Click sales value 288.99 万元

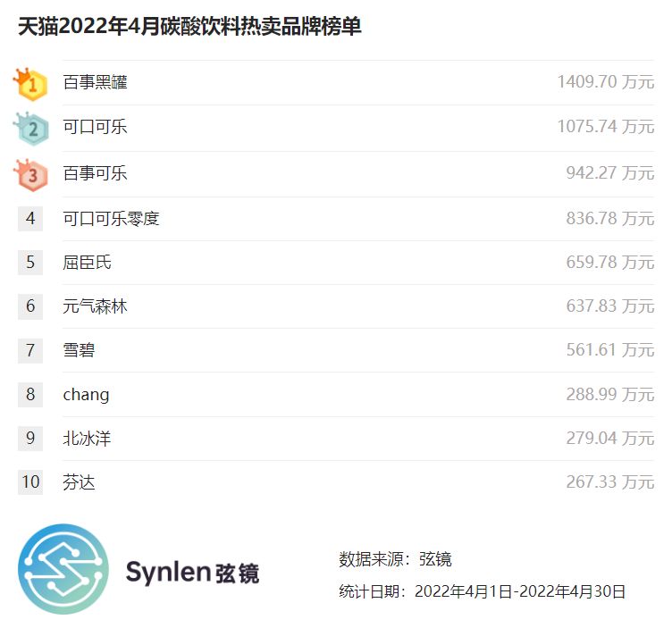pyautogui.click(x=610, y=395)
